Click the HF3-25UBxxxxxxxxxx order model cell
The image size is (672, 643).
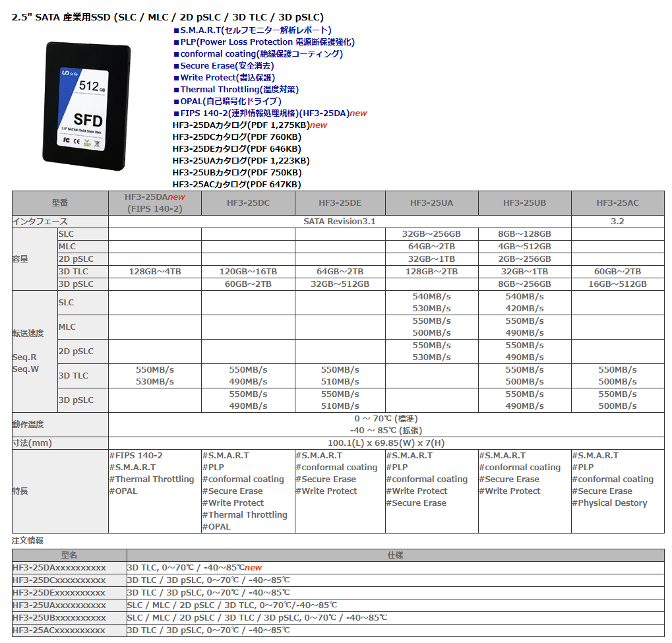click(69, 618)
